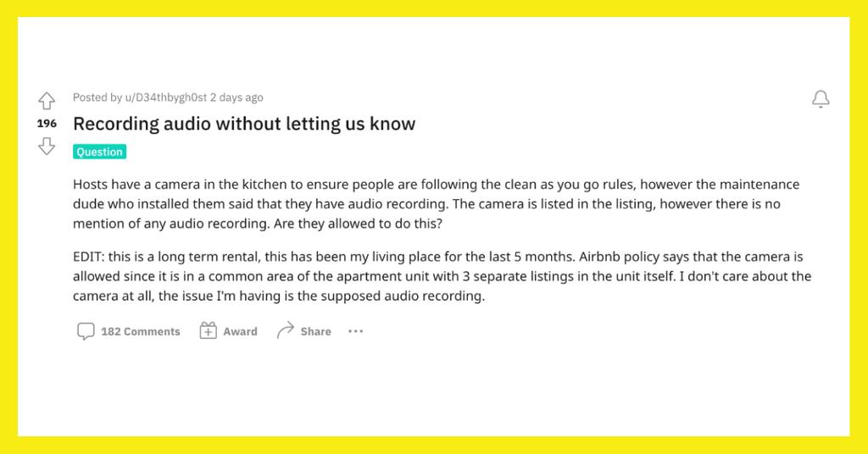
Task: Open post title 'Recording audio without letting us know'
Action: point(244,124)
